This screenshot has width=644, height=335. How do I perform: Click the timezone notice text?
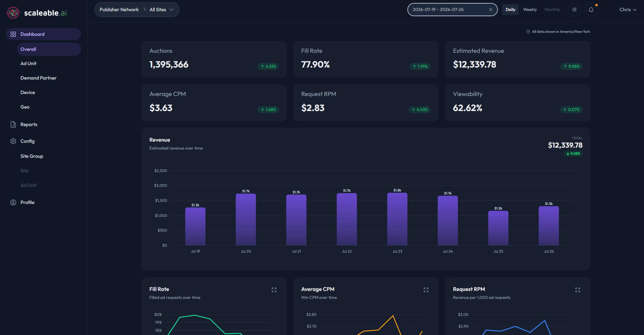pyautogui.click(x=561, y=32)
